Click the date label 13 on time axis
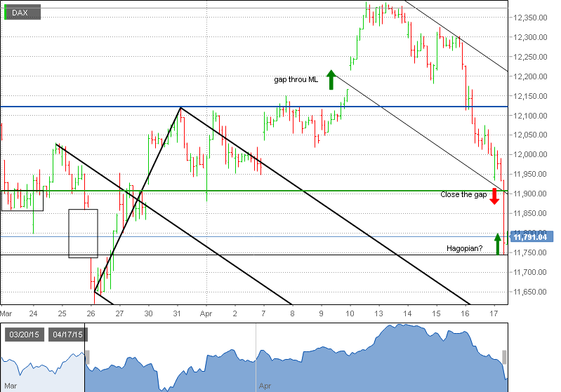 pyautogui.click(x=378, y=313)
